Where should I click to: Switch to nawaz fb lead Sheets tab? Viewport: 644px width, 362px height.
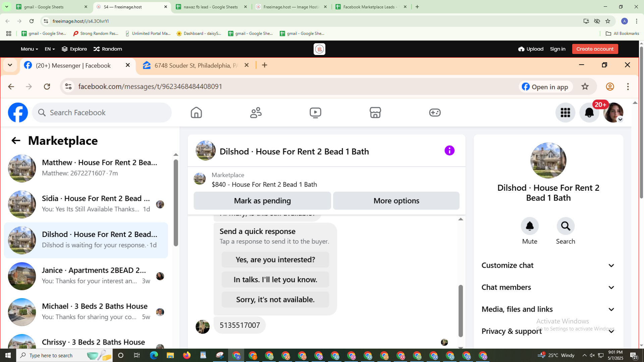pos(211,7)
